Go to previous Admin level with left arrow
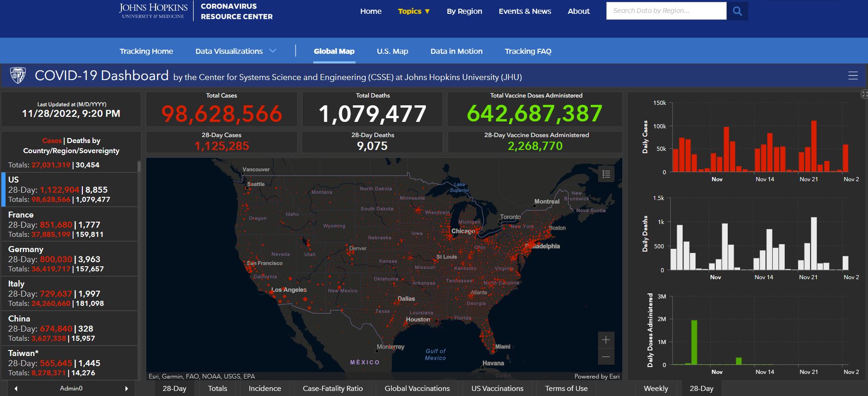Image resolution: width=868 pixels, height=396 pixels. point(16,389)
